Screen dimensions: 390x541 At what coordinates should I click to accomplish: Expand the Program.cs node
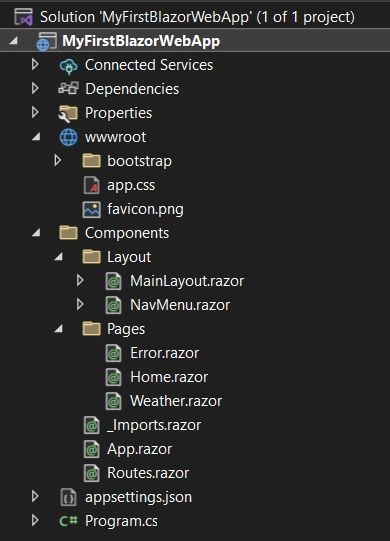point(35,520)
